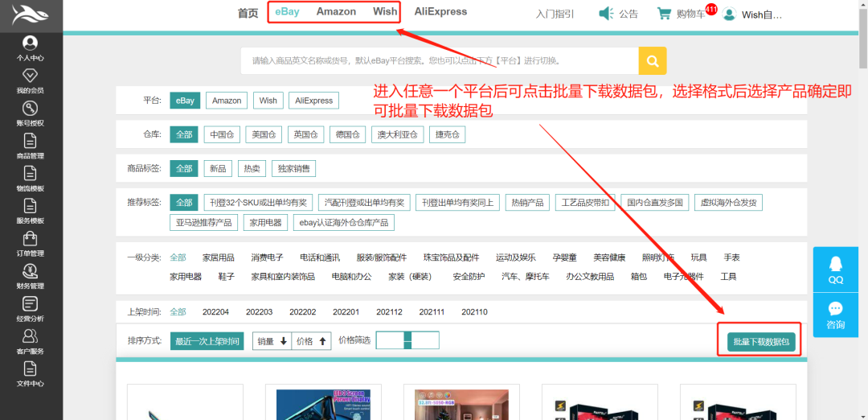Open 账号授权 in the sidebar
This screenshot has width=868, height=420.
point(31,113)
